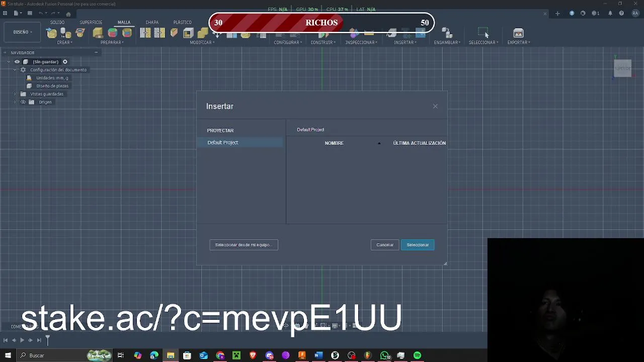Select the Reduce mesh tool icon
This screenshot has height=362, width=644.
[159, 33]
